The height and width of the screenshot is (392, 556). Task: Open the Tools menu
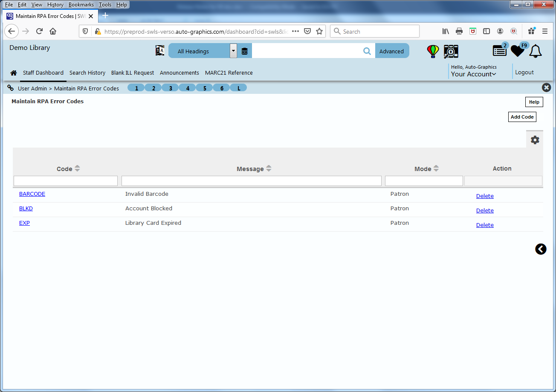[x=105, y=5]
